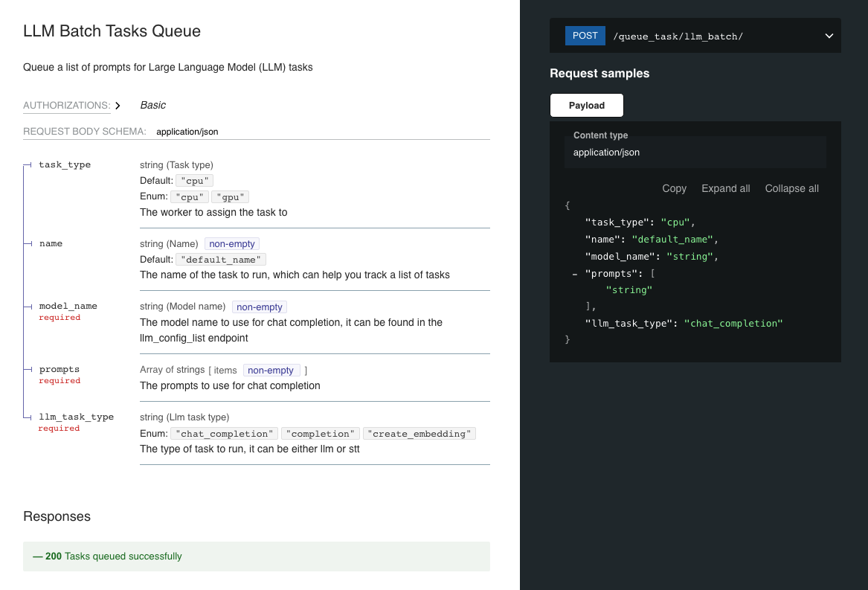The width and height of the screenshot is (868, 590).
Task: Click the blue POST method badge
Action: pos(585,36)
